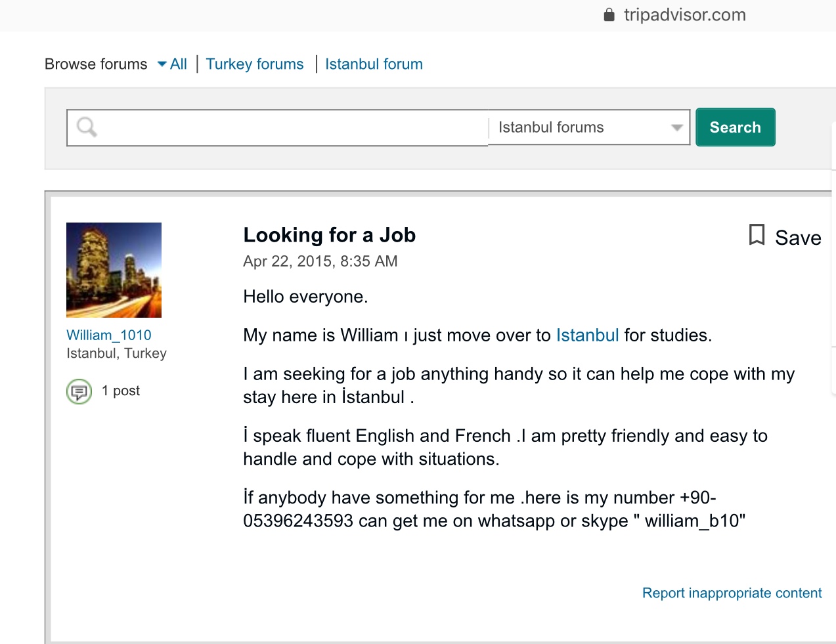
Task: Click the magnifying glass search icon
Action: [87, 127]
